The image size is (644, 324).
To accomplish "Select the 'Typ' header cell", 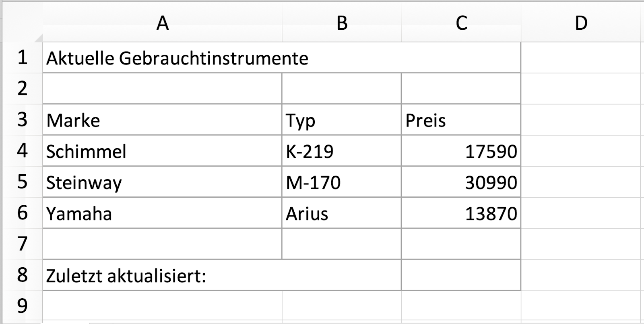I will [x=342, y=120].
